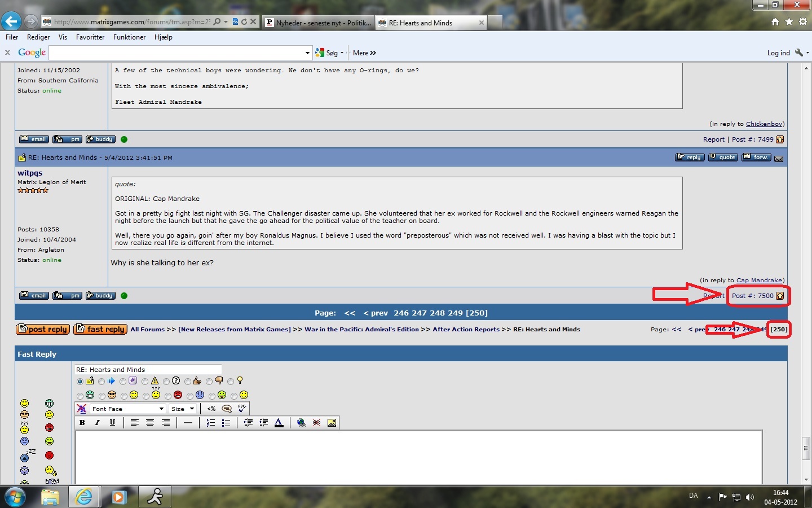Click the insert quote bubble icon

227,409
